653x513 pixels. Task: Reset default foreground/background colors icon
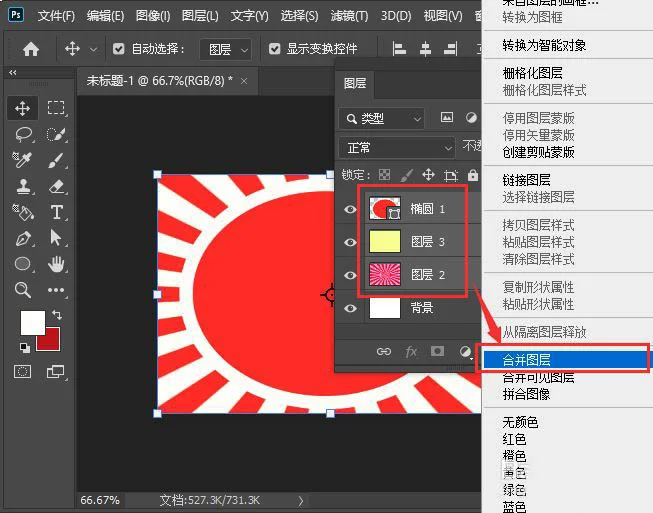coord(25,348)
